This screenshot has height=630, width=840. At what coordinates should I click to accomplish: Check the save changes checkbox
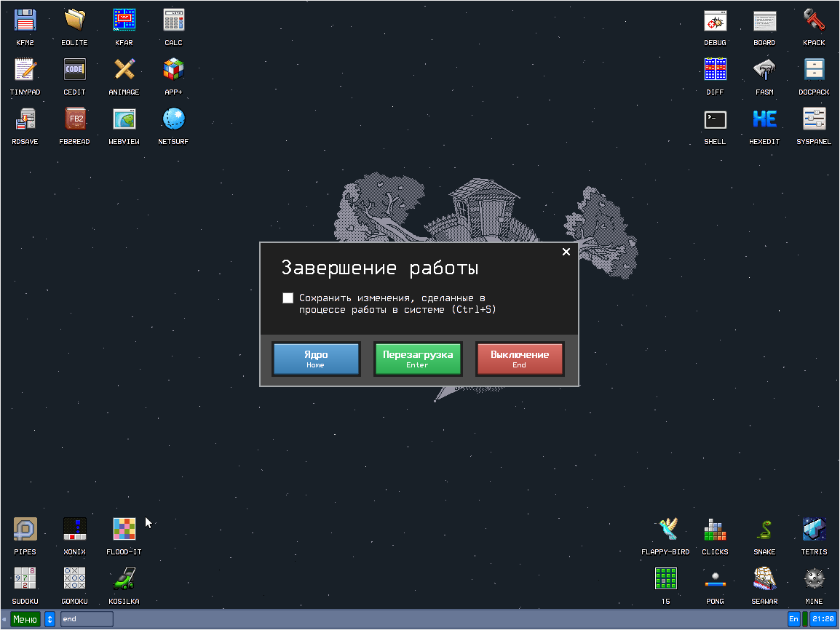point(288,298)
